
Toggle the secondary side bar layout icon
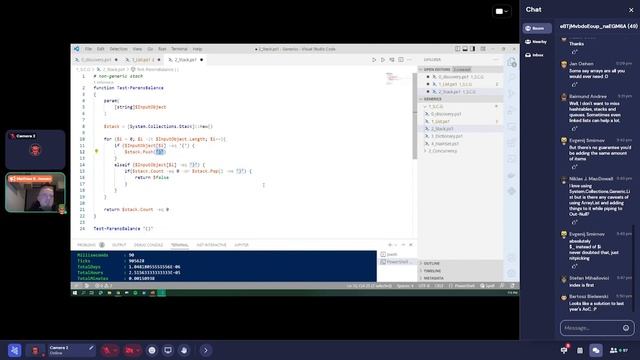473,49
